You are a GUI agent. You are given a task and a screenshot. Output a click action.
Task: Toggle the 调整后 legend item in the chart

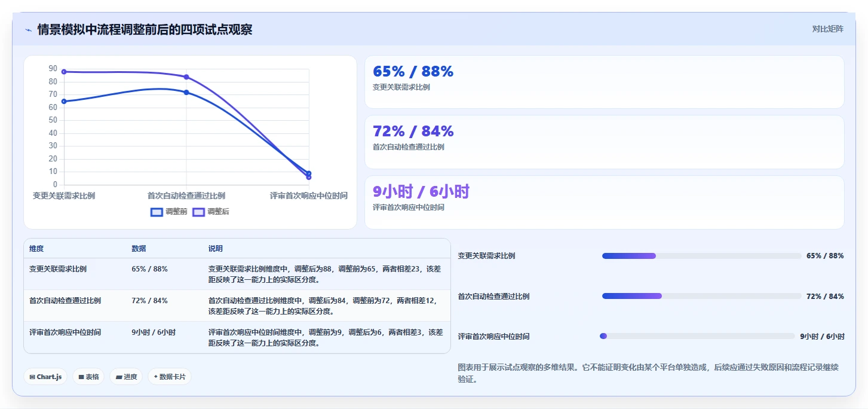tap(211, 212)
